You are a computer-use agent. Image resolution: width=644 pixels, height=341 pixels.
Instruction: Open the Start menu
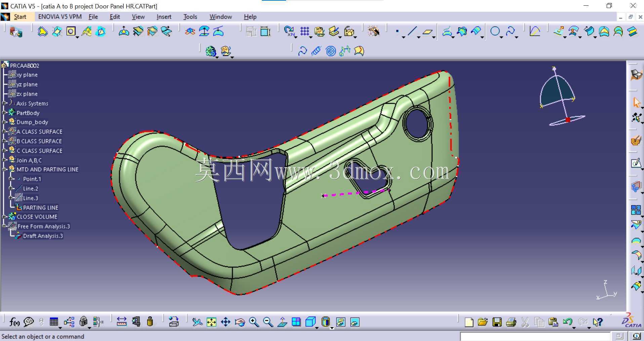tap(20, 17)
